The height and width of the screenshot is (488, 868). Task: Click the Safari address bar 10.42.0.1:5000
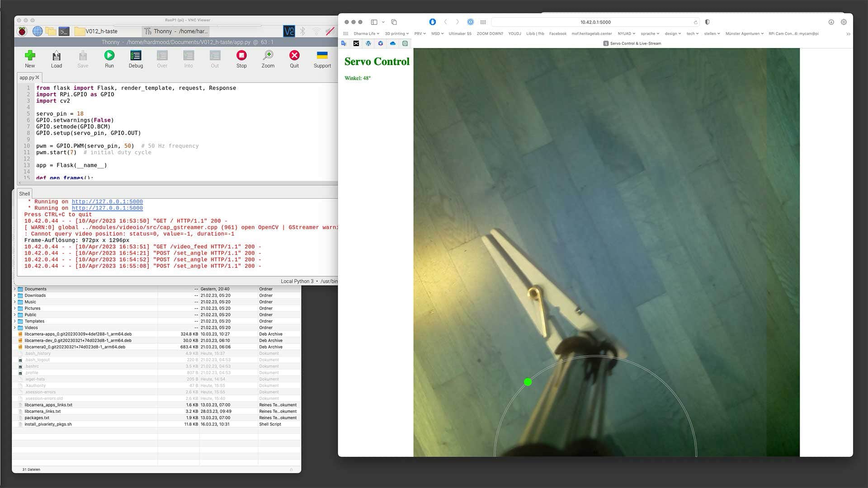[595, 22]
